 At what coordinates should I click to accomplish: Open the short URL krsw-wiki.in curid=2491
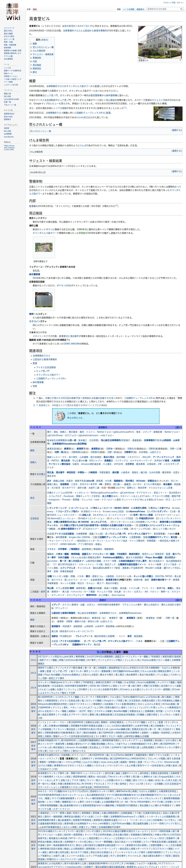point(9,148)
